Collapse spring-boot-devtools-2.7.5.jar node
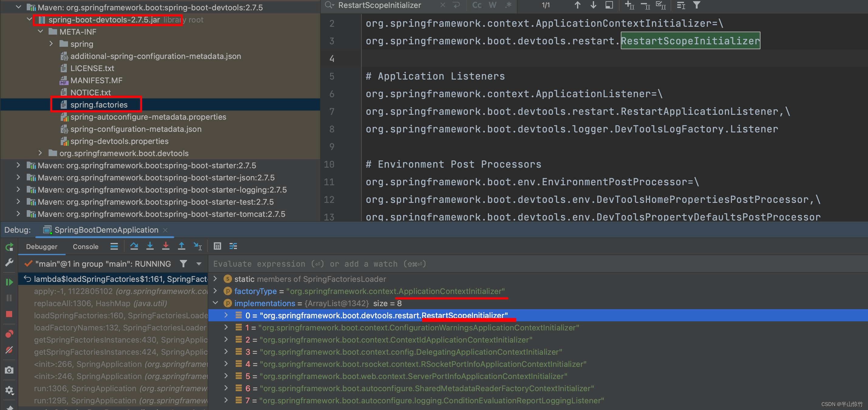Screen dimensions: 868x410 click(x=29, y=19)
